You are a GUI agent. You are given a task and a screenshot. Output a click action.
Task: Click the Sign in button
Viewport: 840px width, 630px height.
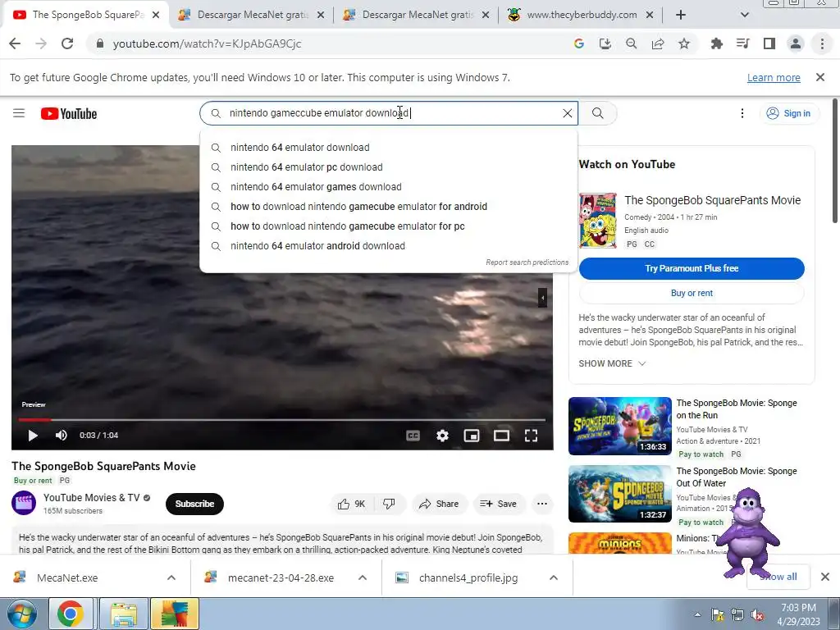click(x=788, y=113)
